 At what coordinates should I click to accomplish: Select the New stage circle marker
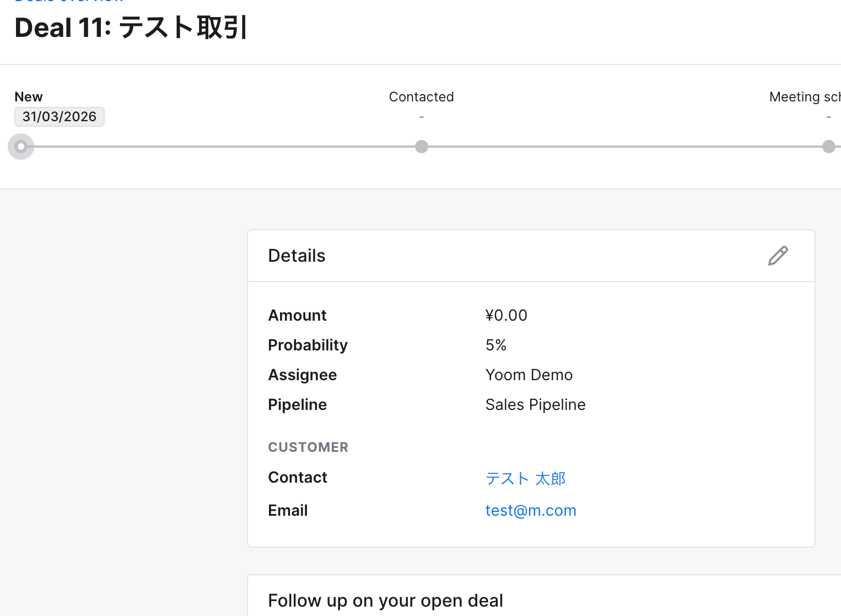[x=21, y=147]
